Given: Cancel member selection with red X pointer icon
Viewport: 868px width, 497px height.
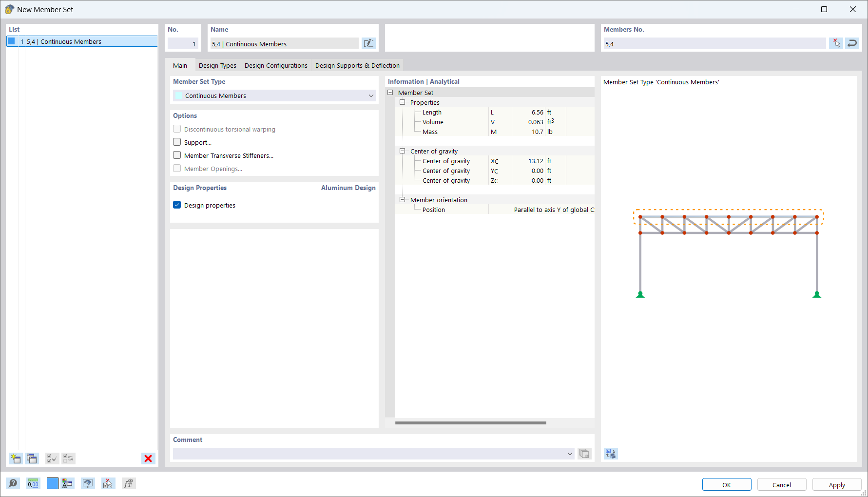Looking at the screenshot, I should pyautogui.click(x=836, y=43).
